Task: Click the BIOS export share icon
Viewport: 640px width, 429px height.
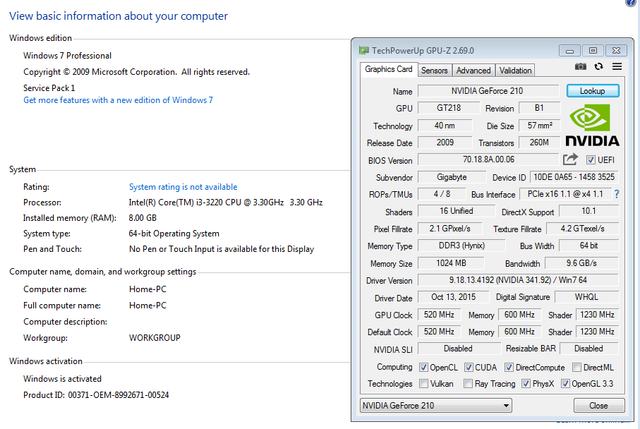Action: (x=570, y=160)
